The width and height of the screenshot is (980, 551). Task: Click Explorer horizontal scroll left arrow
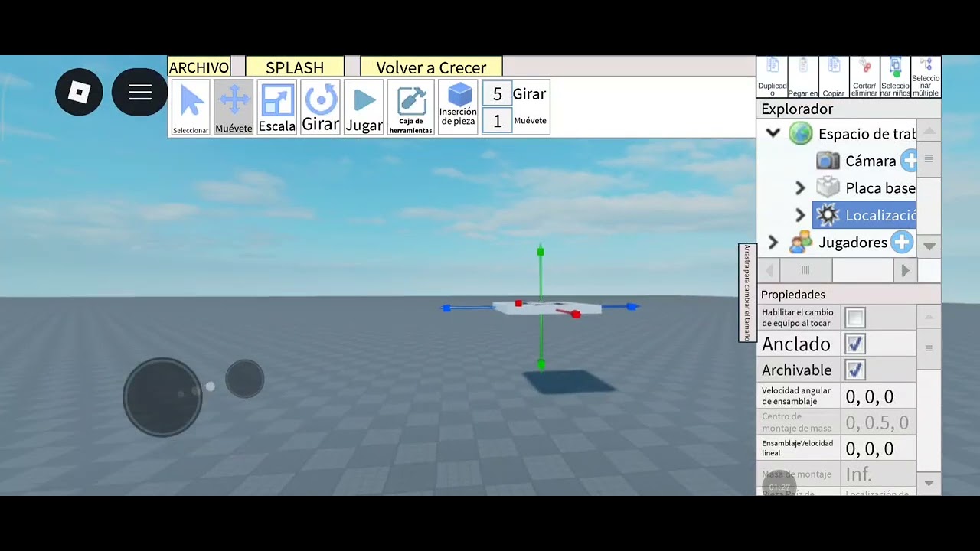(769, 270)
